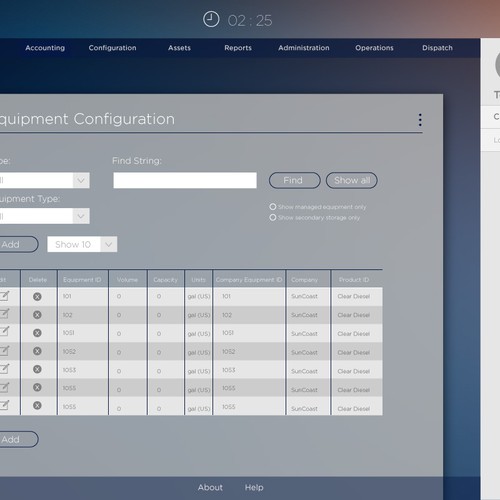Image resolution: width=500 pixels, height=500 pixels.
Task: Edit equipment row 1053
Action: tap(5, 368)
